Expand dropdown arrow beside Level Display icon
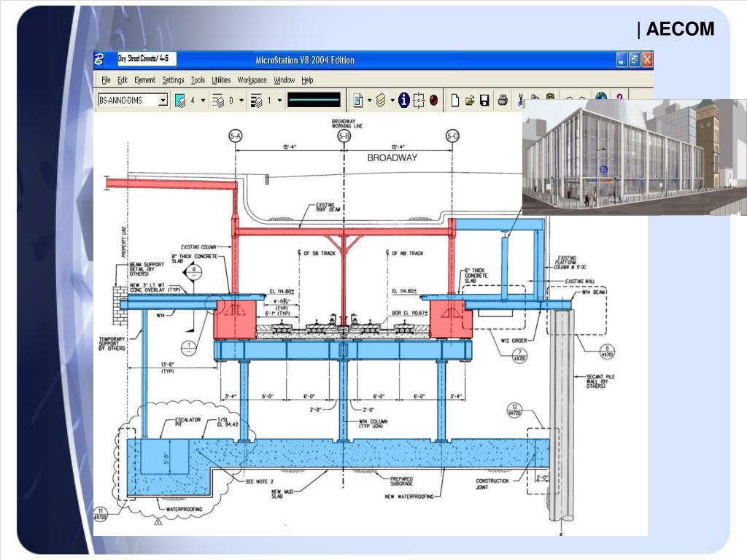 click(x=392, y=101)
